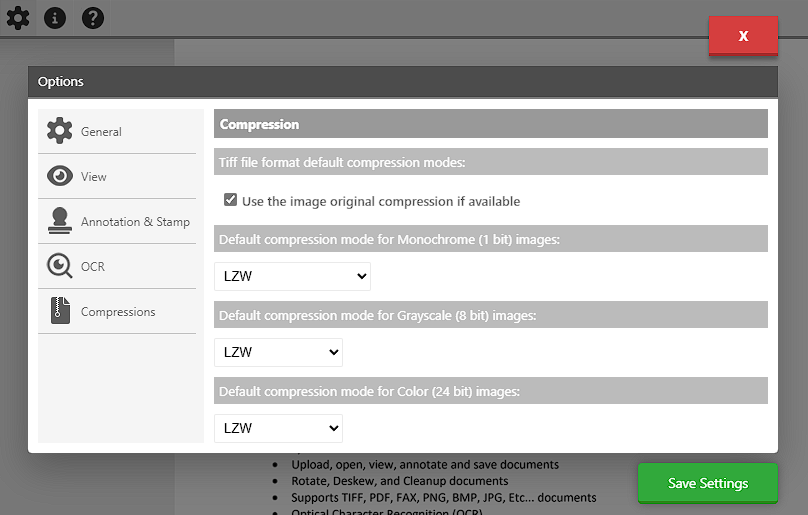Open the Annotation & Stamp tab label
808x515 pixels.
tap(135, 222)
